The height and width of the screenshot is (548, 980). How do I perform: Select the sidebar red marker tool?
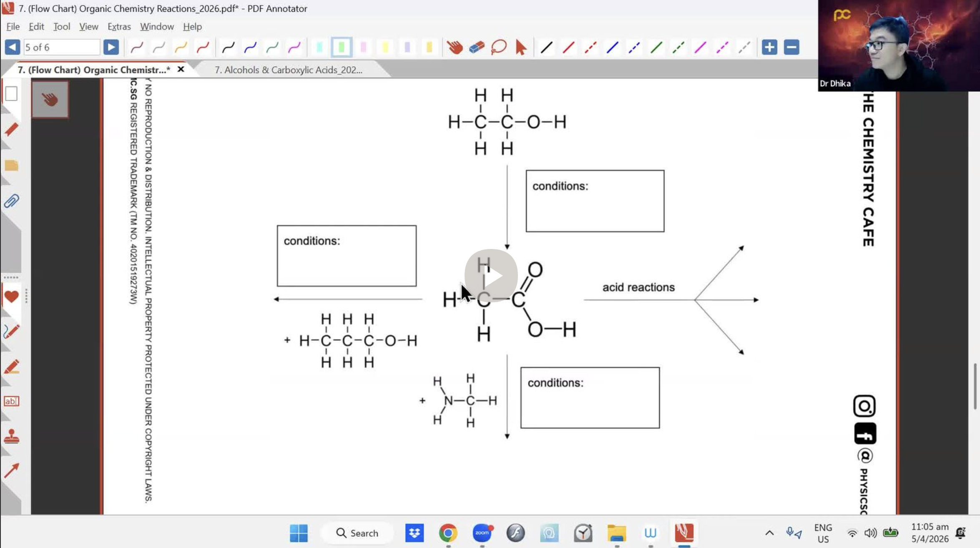(x=11, y=130)
